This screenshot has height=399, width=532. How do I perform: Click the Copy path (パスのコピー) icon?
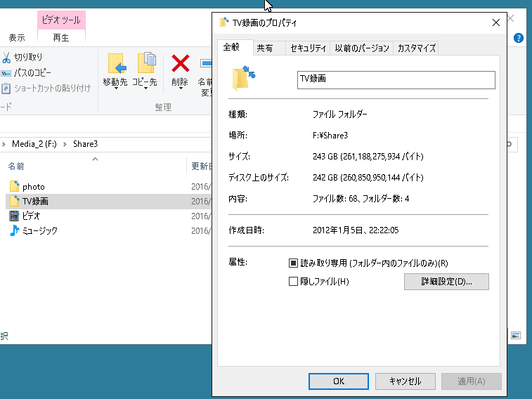coord(6,72)
